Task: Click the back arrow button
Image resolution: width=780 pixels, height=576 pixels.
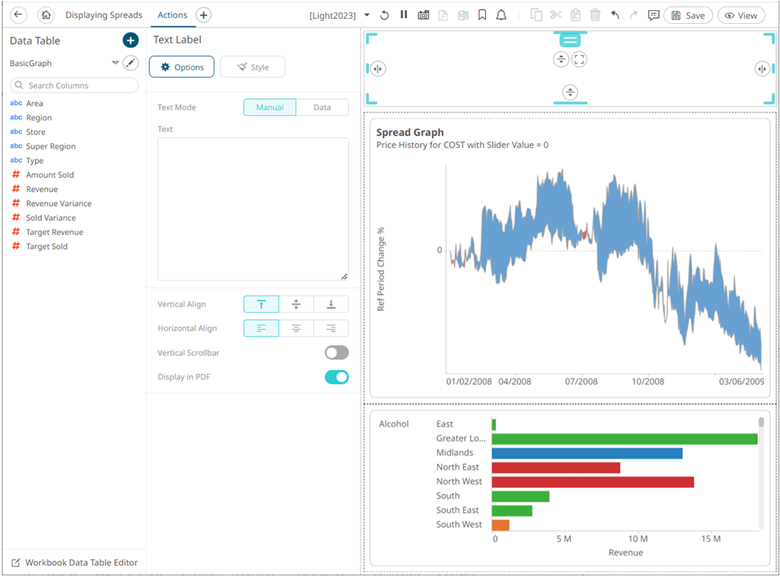Action: click(x=18, y=15)
